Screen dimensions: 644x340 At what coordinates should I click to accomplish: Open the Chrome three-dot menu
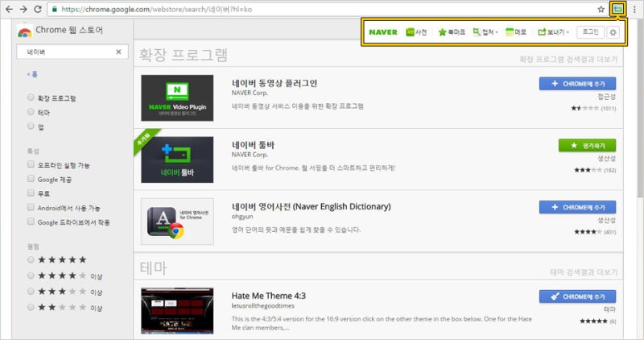point(634,9)
